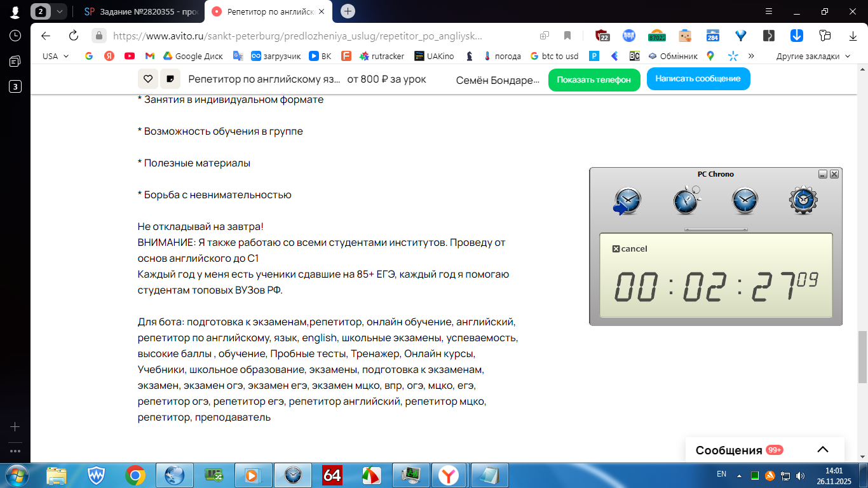Click the padlock site security icon

(x=98, y=36)
